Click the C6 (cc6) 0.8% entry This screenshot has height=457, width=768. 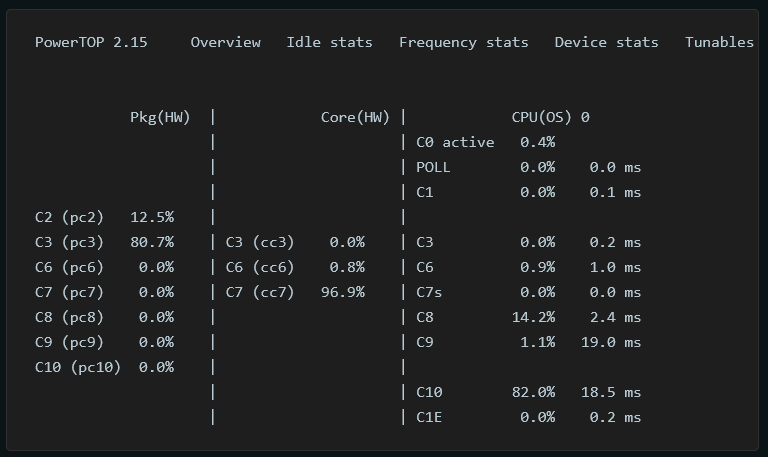click(295, 267)
